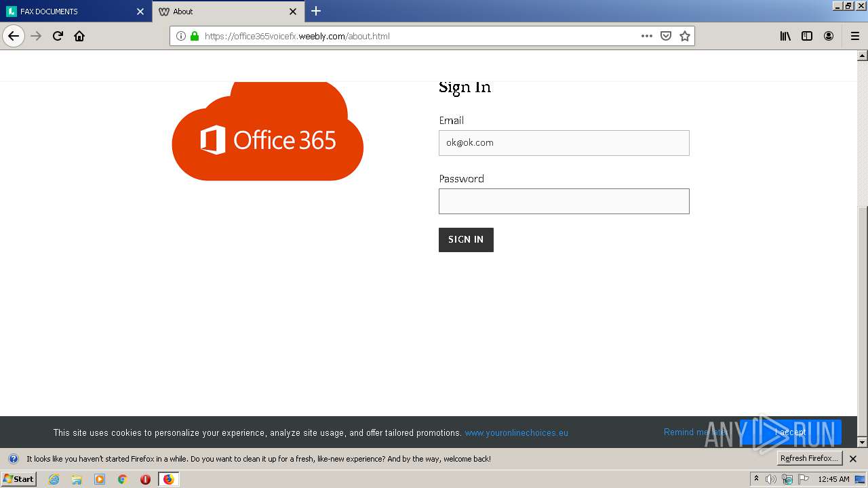Screen dimensions: 868x488
Task: Show hidden system tray icons
Action: (x=756, y=479)
